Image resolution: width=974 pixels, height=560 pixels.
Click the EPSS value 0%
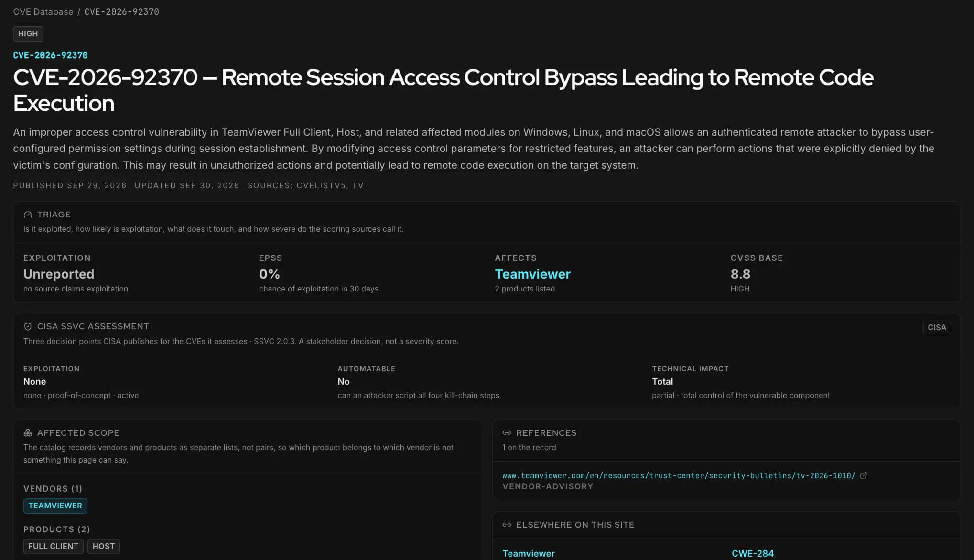tap(270, 274)
